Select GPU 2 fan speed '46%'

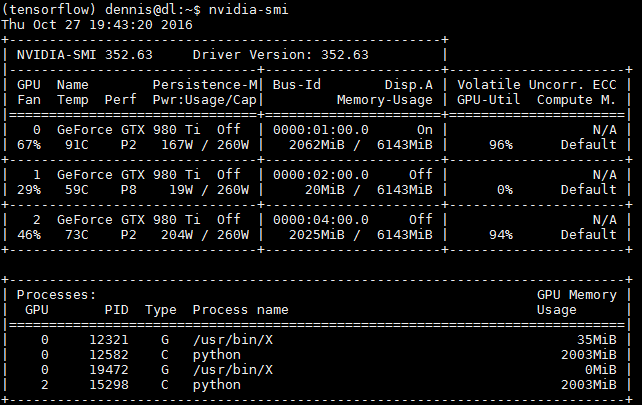point(29,235)
